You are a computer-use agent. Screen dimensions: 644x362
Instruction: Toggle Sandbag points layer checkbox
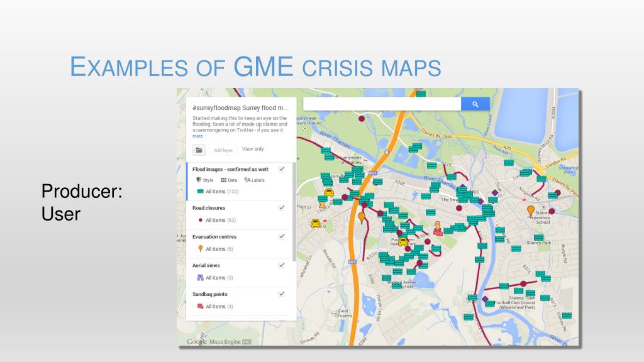click(x=282, y=294)
